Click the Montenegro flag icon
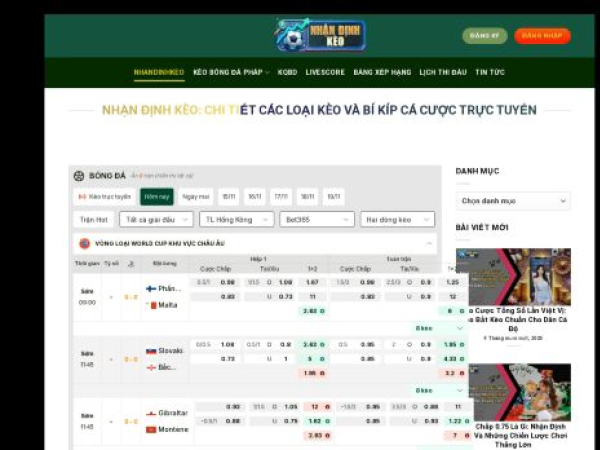The height and width of the screenshot is (450, 600). [x=151, y=430]
